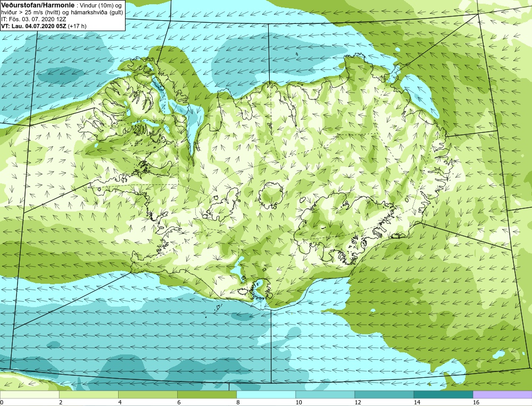
Task: Click the purple legend swatch above 16
Action: click(503, 394)
